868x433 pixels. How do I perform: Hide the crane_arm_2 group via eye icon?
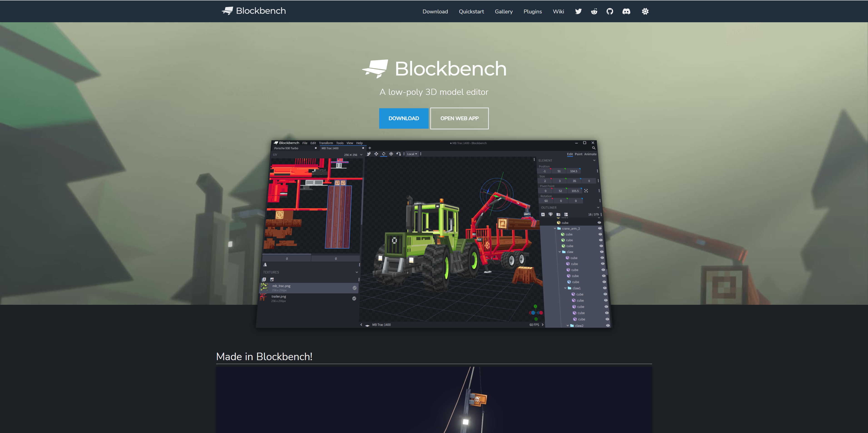pyautogui.click(x=600, y=228)
